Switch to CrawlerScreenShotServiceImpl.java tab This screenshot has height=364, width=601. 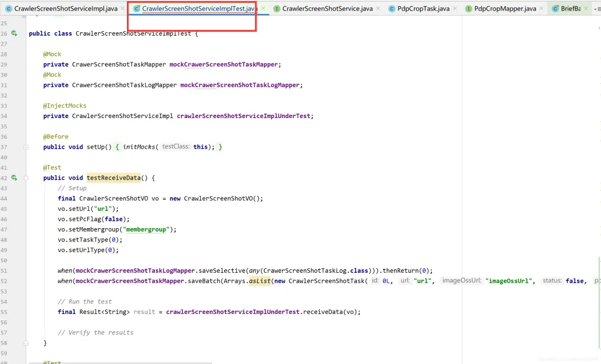click(66, 8)
